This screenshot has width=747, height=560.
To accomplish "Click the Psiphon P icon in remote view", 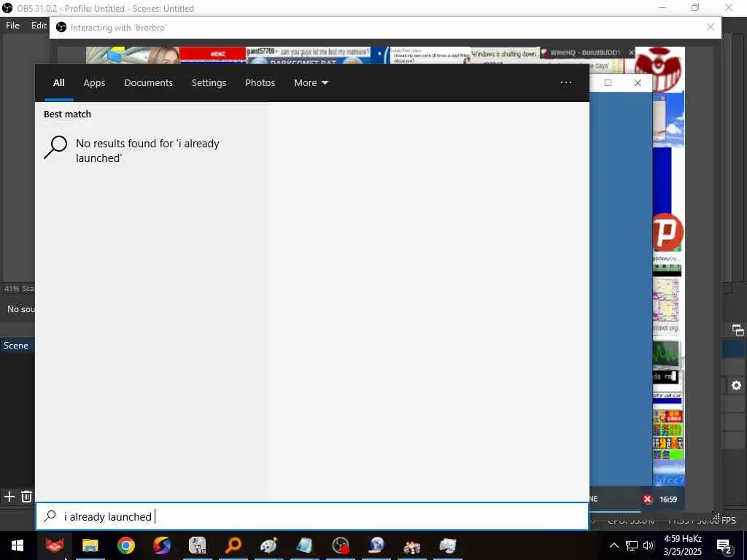I will pyautogui.click(x=668, y=233).
